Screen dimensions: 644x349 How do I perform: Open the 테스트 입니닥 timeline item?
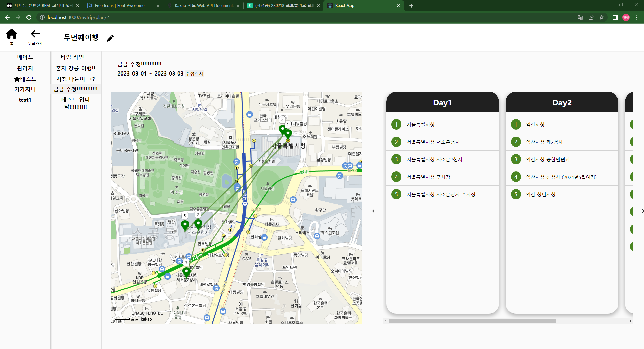75,103
